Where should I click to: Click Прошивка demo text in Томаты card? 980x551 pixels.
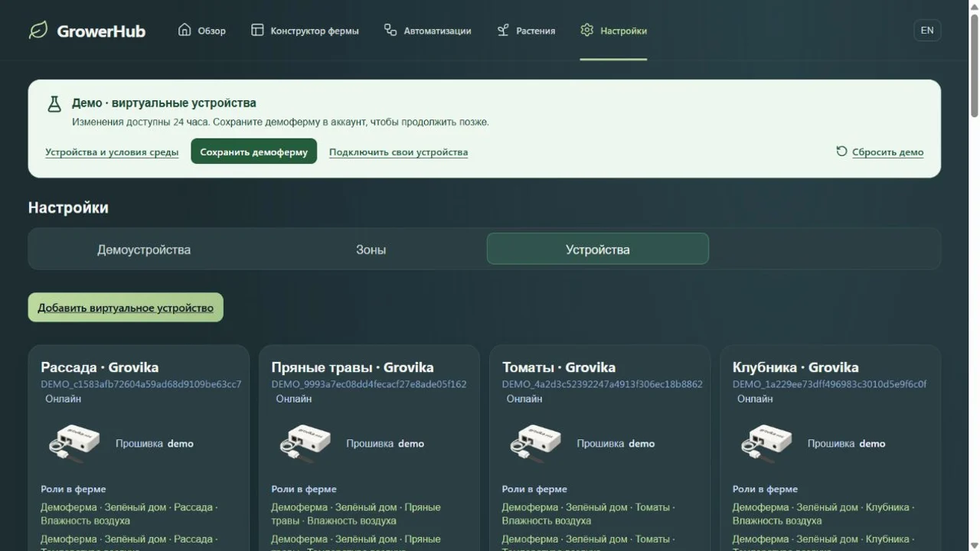tap(616, 443)
